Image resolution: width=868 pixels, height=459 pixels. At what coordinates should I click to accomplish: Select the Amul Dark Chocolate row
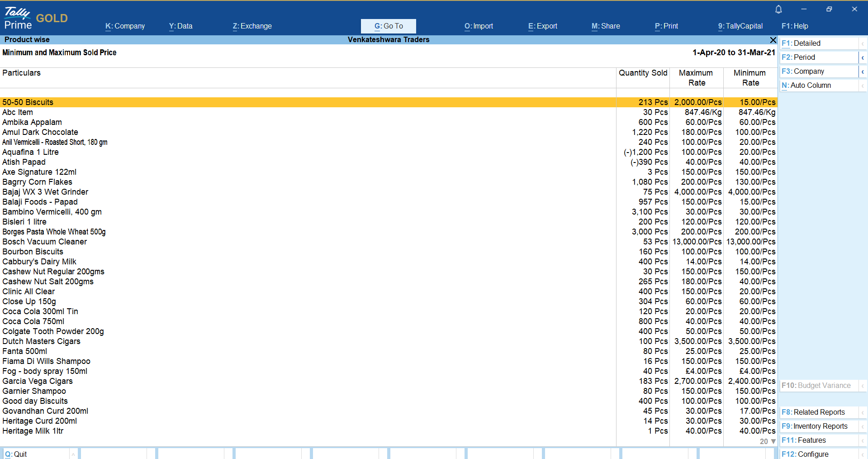coord(40,132)
